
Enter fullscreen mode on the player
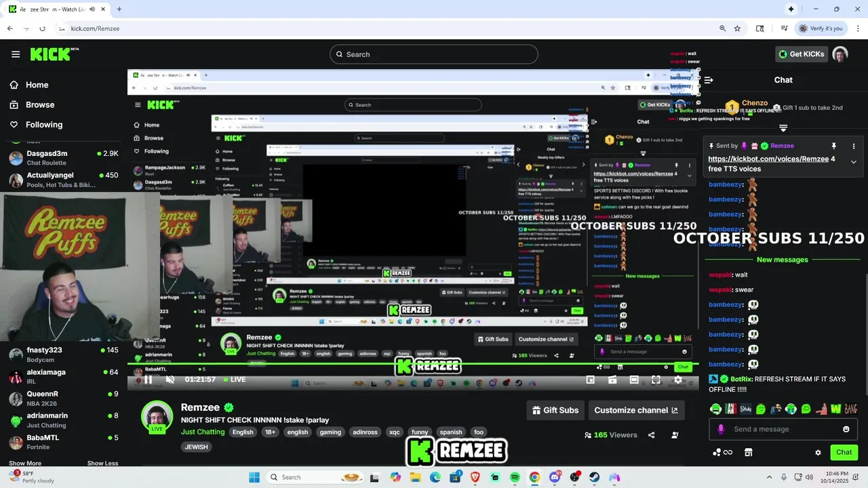click(x=656, y=380)
